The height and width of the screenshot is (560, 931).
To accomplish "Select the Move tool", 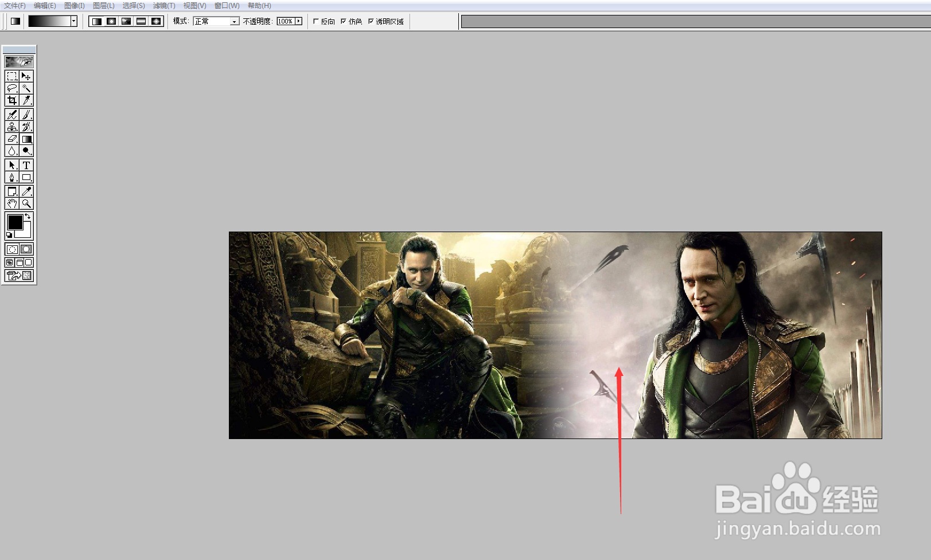I will (26, 76).
